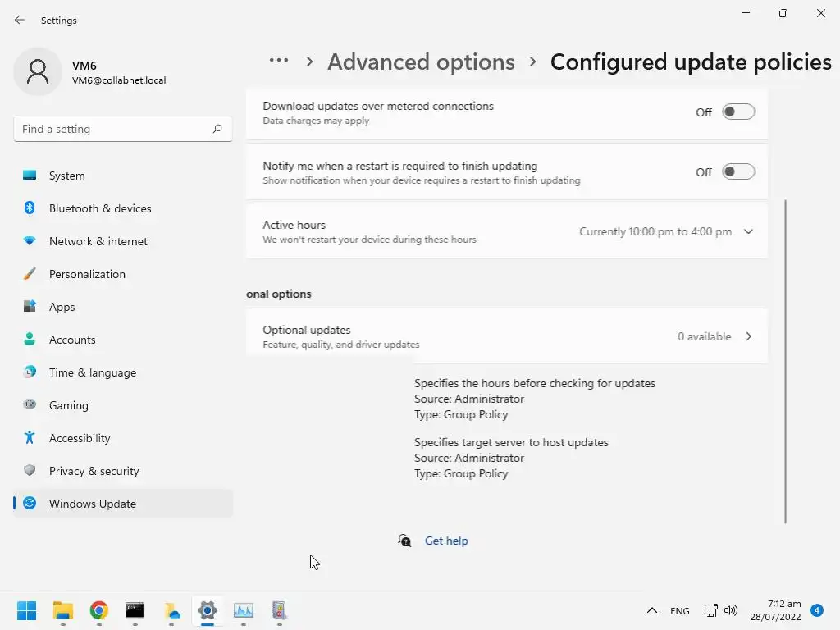Image resolution: width=840 pixels, height=630 pixels.
Task: Click the Accessibility person icon
Action: 30,438
